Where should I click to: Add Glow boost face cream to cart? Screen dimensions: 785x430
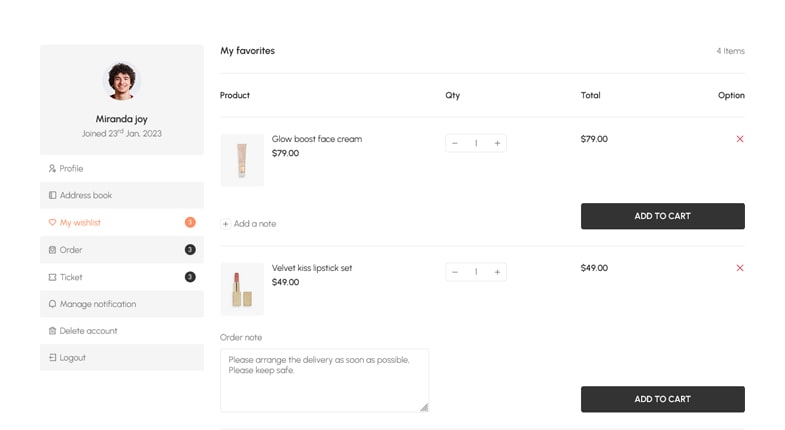[662, 216]
